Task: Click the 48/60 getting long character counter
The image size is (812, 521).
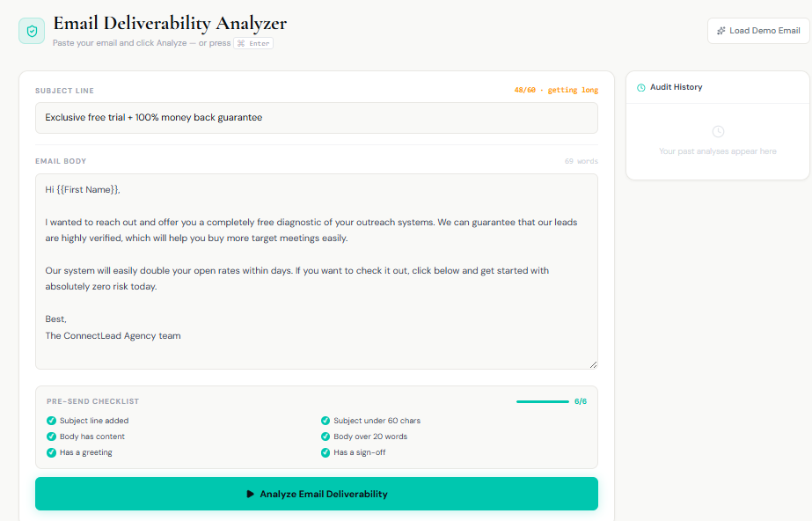Action: [556, 90]
